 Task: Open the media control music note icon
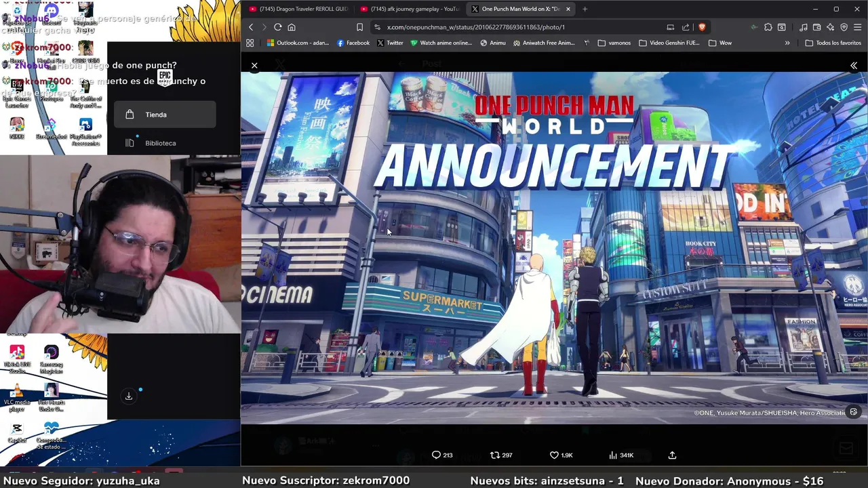803,27
